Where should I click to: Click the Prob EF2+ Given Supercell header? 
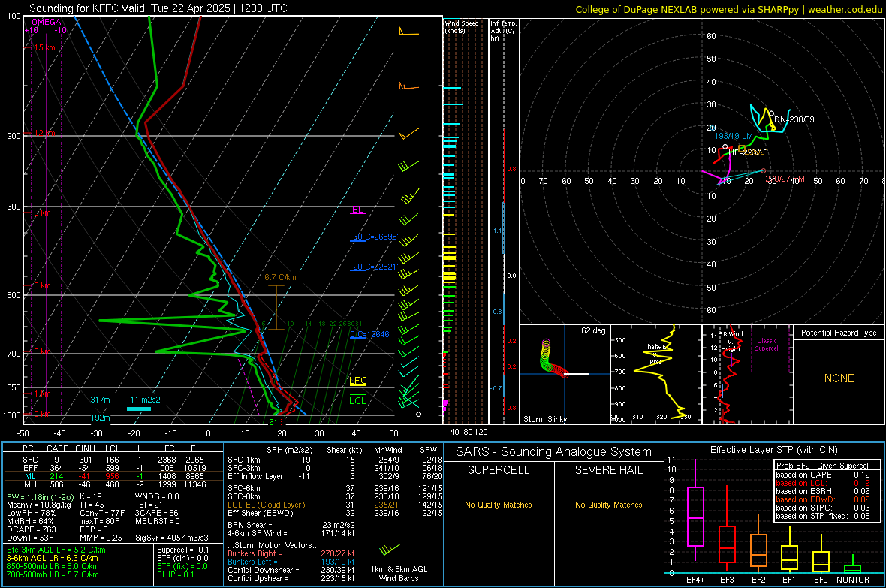point(823,466)
